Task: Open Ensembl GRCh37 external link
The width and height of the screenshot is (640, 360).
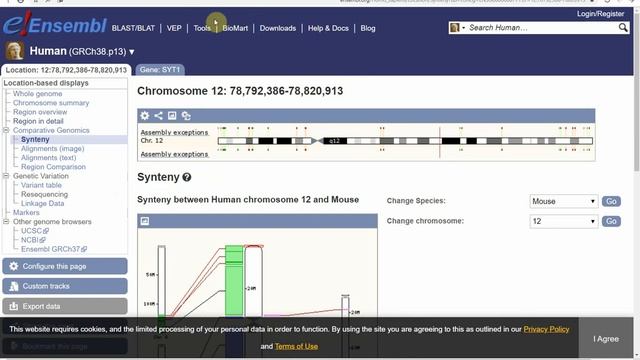Action: pos(54,249)
